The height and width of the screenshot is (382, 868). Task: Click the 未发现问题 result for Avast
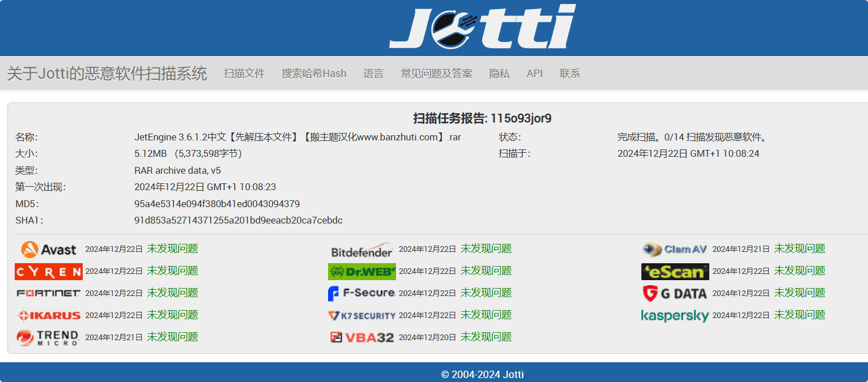tap(172, 248)
